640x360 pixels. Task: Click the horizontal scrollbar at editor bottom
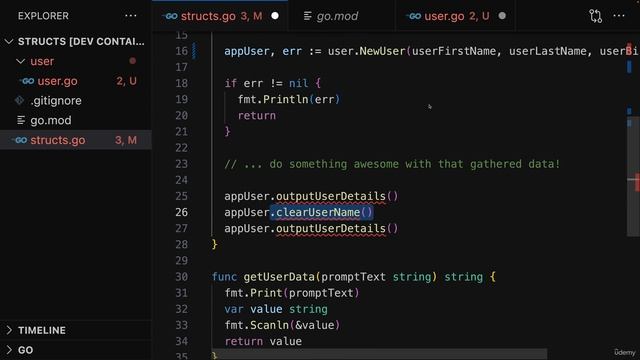click(x=380, y=354)
